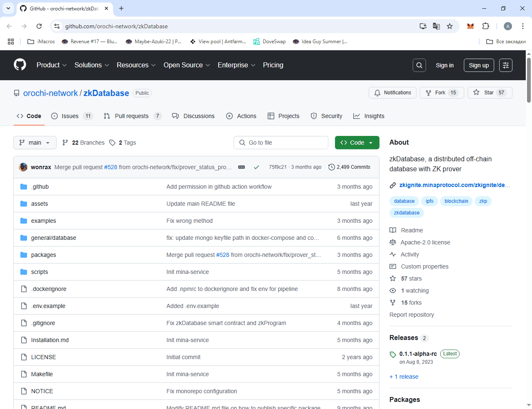This screenshot has width=532, height=409.
Task: Click the MetaMask fox extension icon
Action: [470, 26]
